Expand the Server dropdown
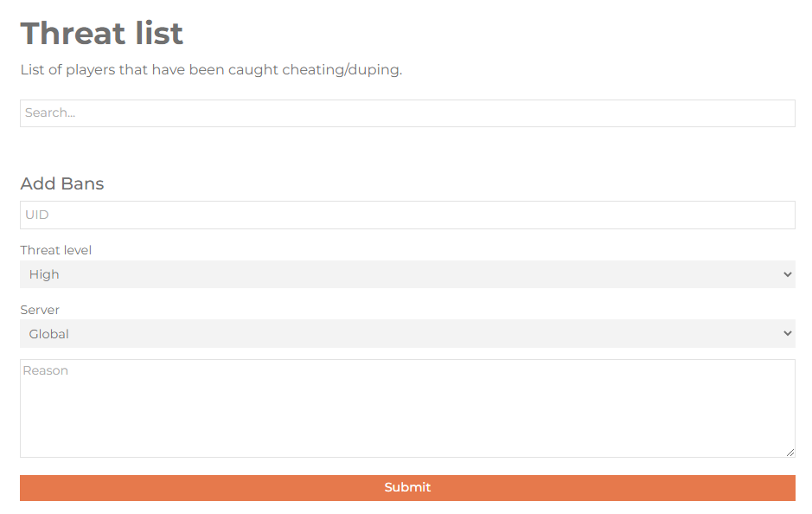 406,334
